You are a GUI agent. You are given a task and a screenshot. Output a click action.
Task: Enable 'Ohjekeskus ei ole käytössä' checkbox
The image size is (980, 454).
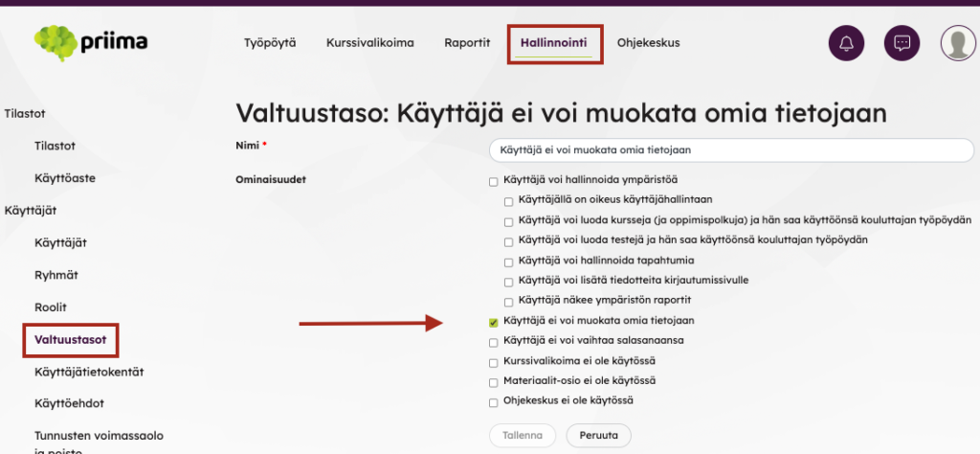[x=493, y=402]
